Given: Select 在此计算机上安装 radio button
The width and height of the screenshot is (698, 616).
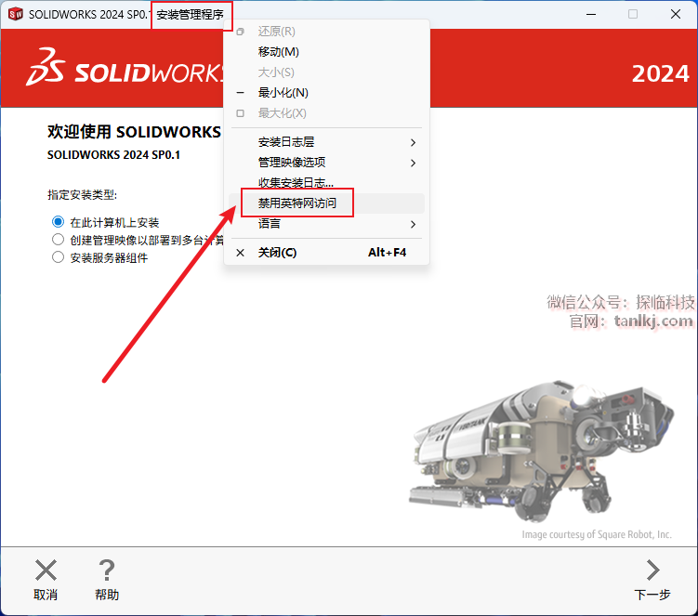Looking at the screenshot, I should tap(58, 222).
